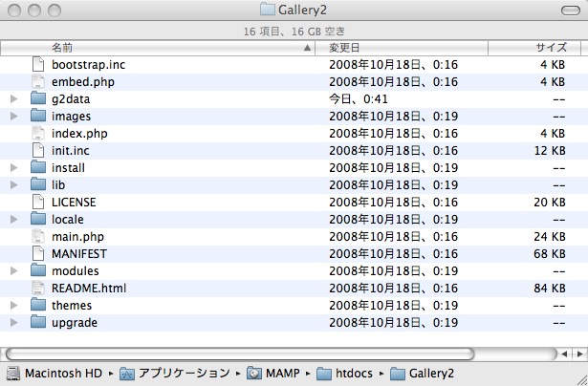
Task: Expand the modules folder disclosure triangle
Action: (x=14, y=271)
